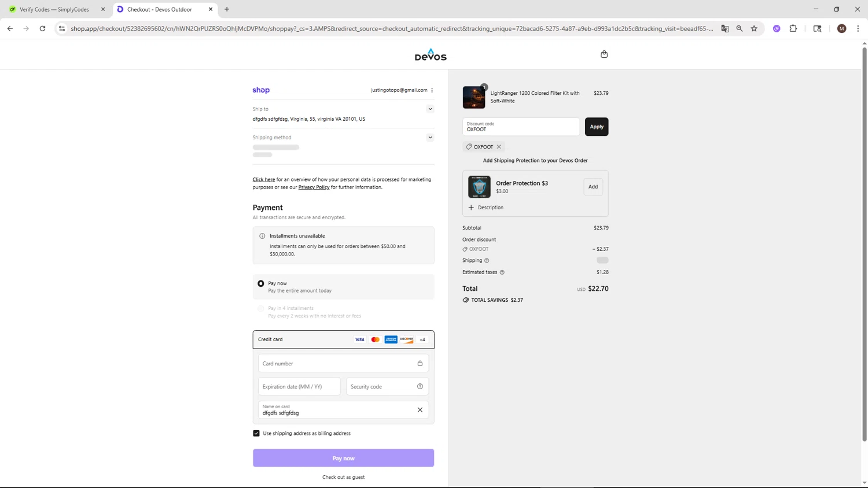Click the purple Pay now button
Screen dimensions: 868x488
point(343,458)
